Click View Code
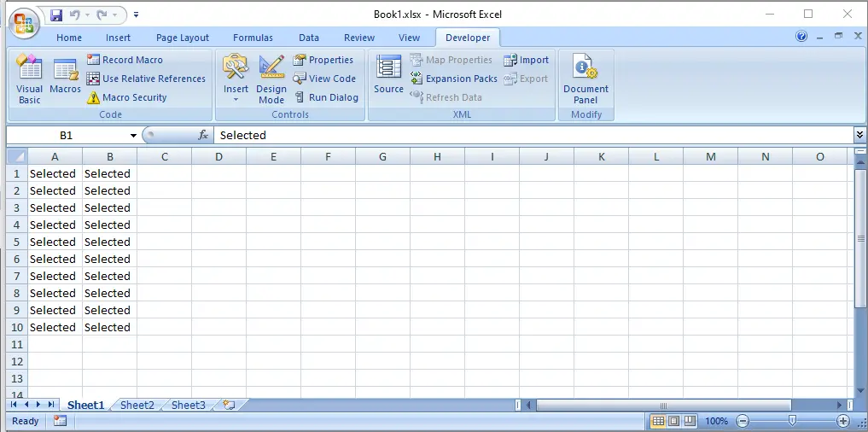This screenshot has height=432, width=868. point(324,79)
